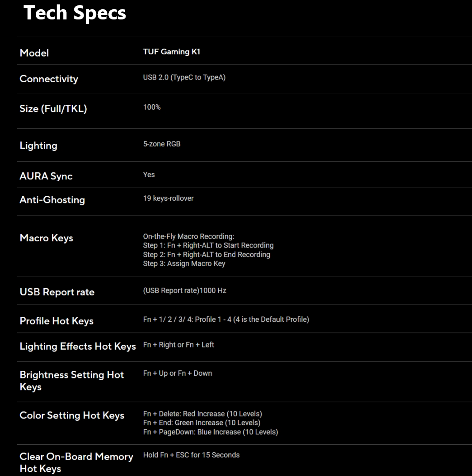The image size is (472, 476).
Task: Click the 100% size value
Action: coord(152,107)
